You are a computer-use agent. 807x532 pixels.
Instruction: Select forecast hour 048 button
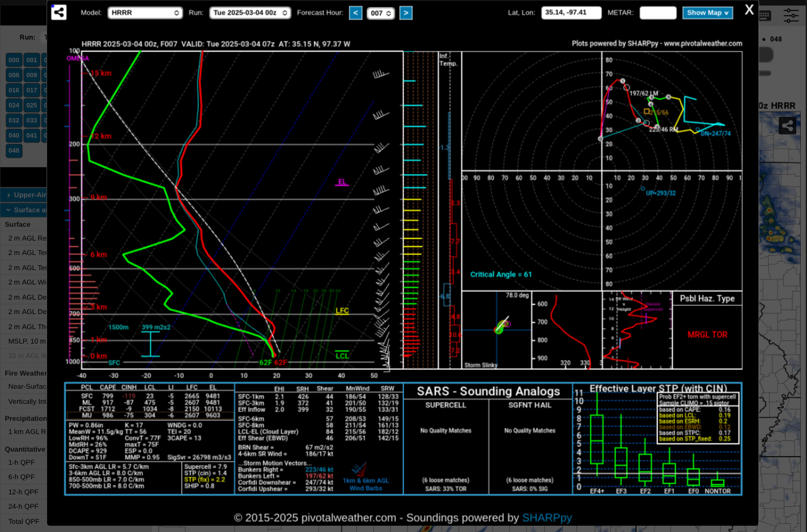[14, 151]
